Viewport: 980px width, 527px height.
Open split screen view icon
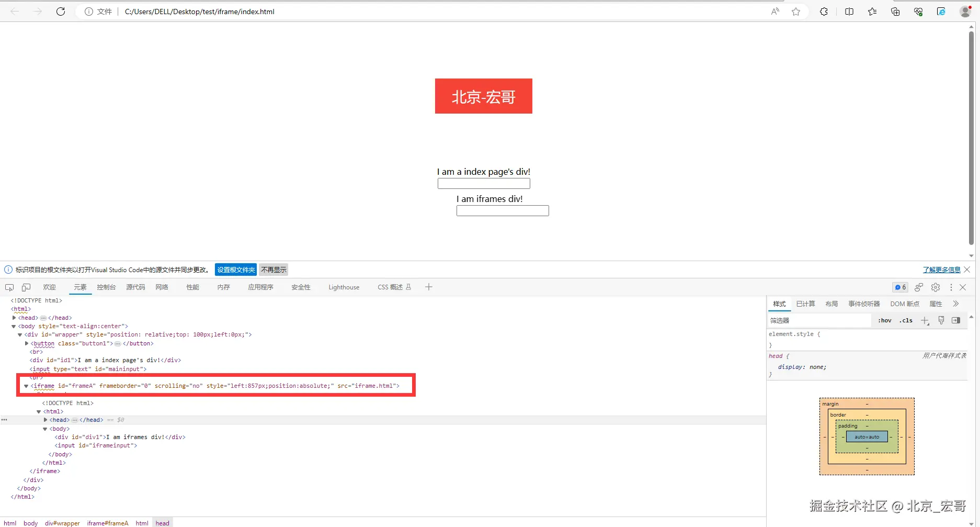(849, 12)
